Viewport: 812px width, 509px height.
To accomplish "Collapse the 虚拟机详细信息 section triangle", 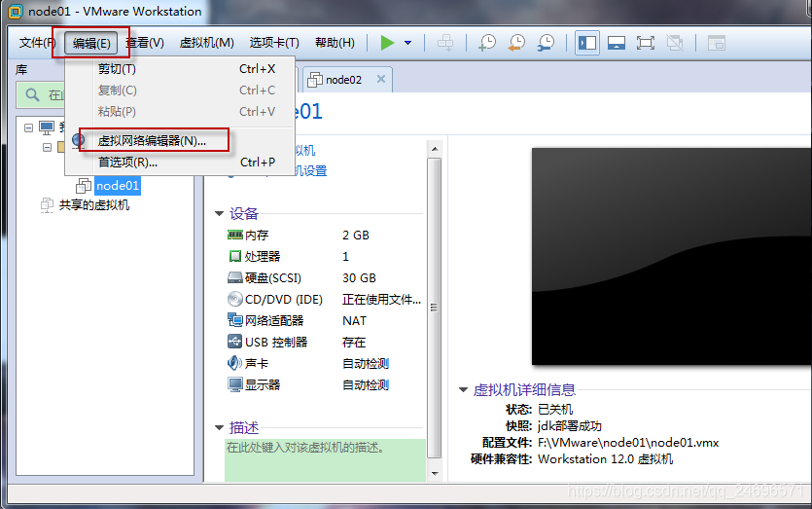I will pyautogui.click(x=463, y=390).
